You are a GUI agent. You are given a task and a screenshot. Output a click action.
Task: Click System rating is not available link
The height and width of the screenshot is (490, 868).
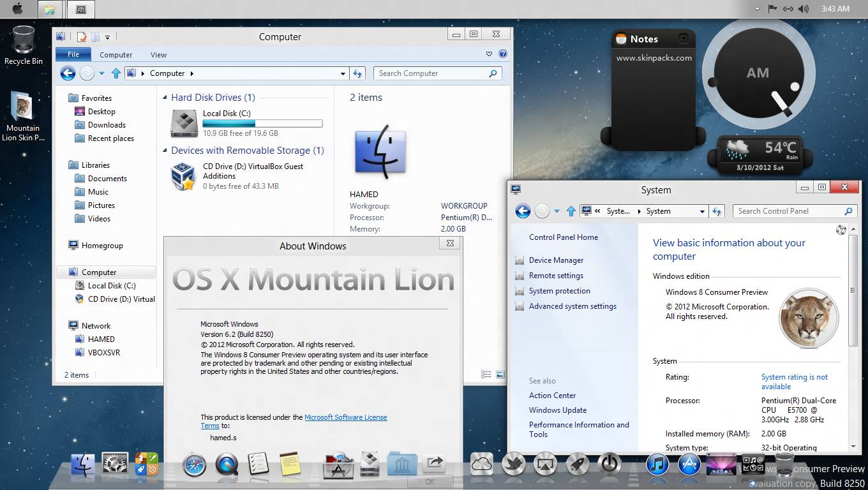tap(795, 382)
